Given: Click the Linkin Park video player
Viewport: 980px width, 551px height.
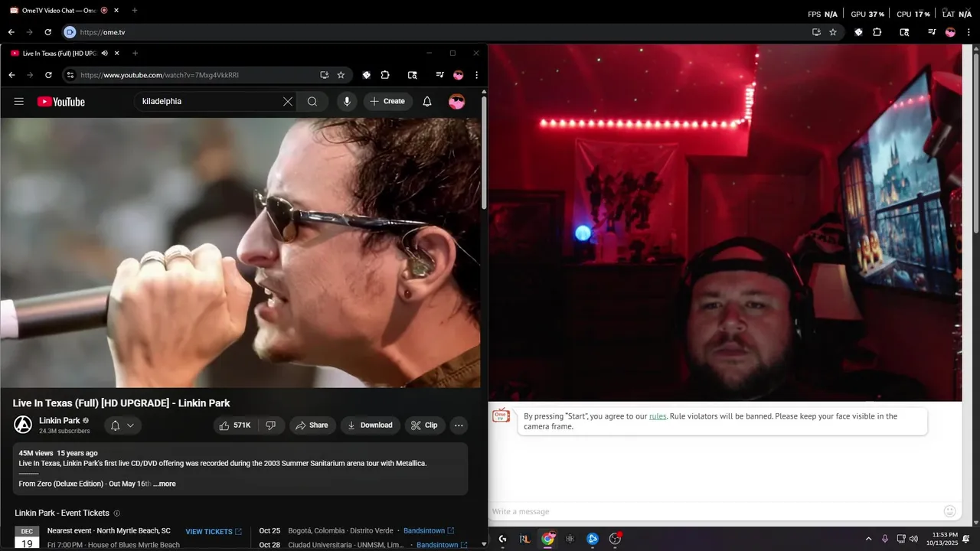Looking at the screenshot, I should pyautogui.click(x=240, y=253).
